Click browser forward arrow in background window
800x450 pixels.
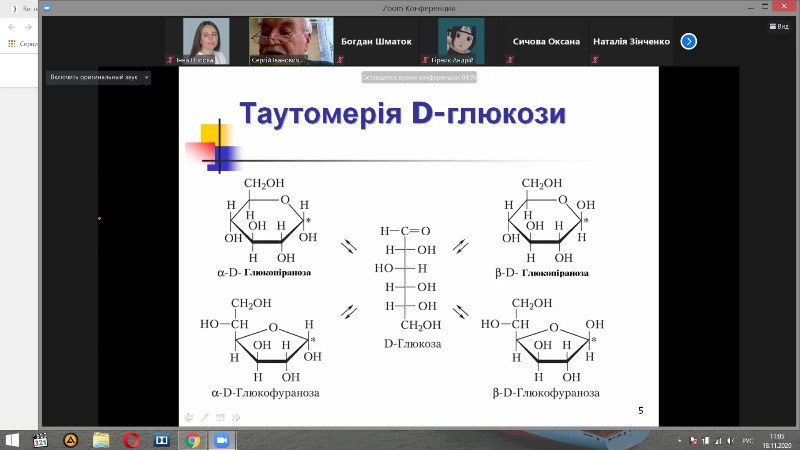(x=28, y=27)
